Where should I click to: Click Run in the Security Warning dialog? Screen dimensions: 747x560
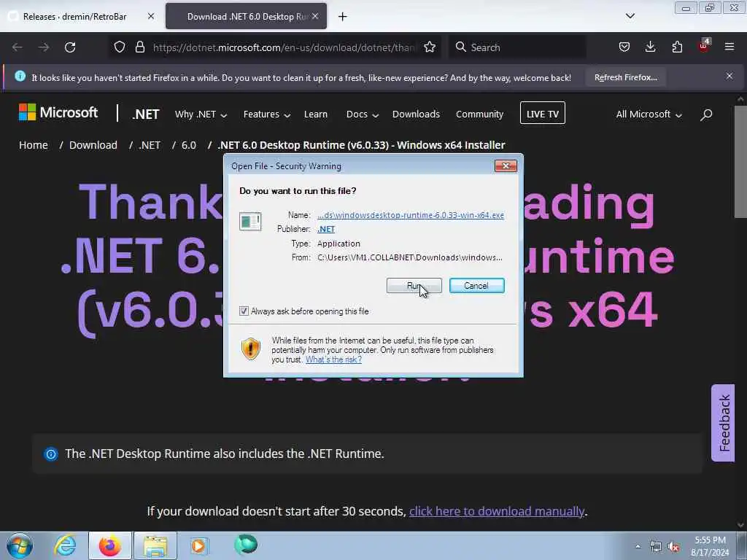point(414,286)
